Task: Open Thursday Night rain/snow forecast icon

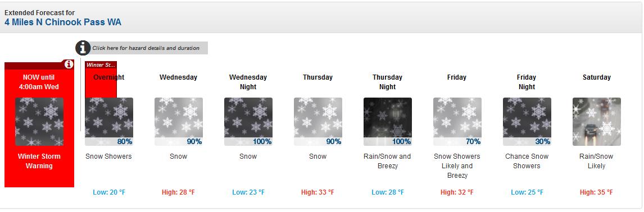Action: click(388, 122)
